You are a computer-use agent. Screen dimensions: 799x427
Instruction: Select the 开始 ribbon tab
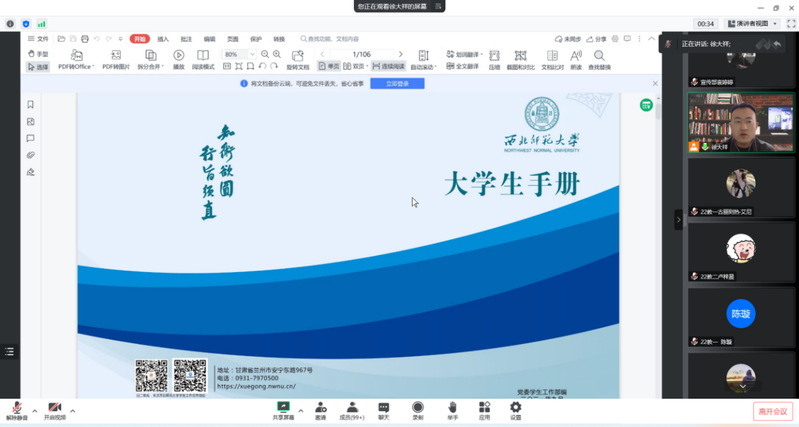[140, 39]
